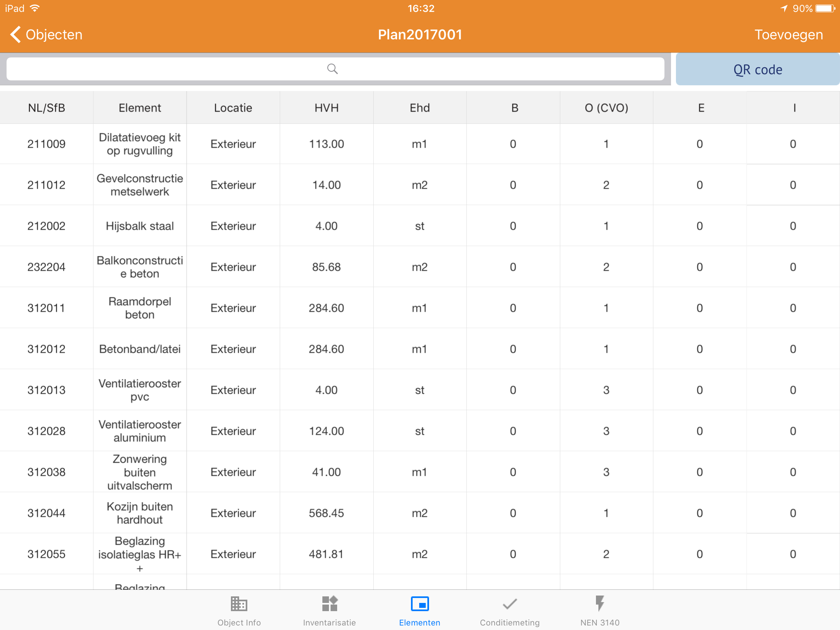This screenshot has width=840, height=630.
Task: Select Kozijn buiten hardhout element
Action: pyautogui.click(x=140, y=513)
